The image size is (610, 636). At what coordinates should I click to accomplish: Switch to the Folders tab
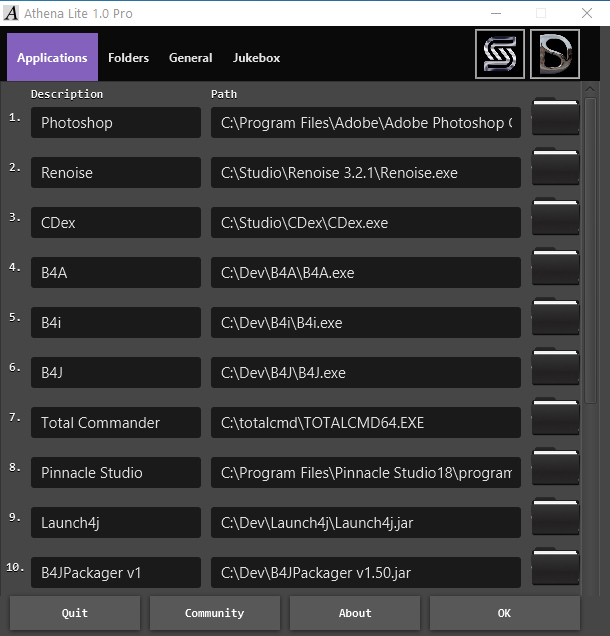[x=128, y=58]
